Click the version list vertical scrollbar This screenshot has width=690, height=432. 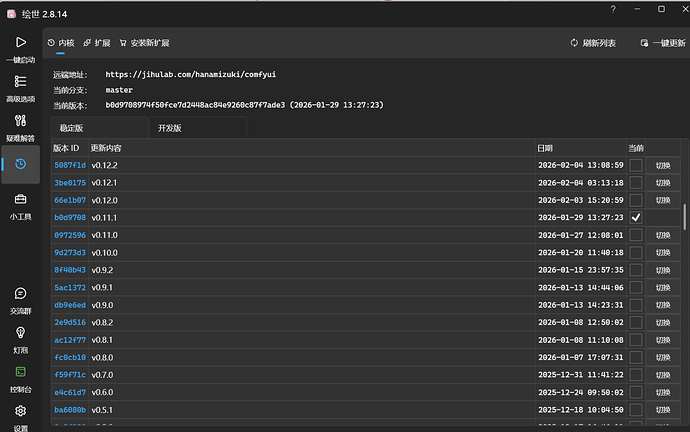pos(684,216)
